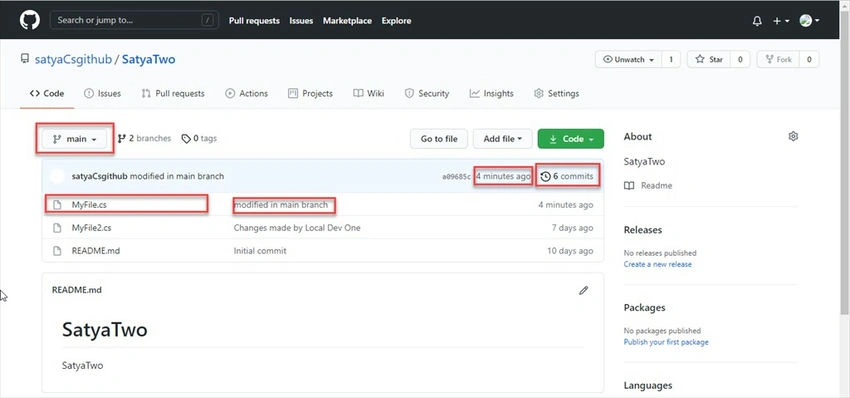
Task: Click the GitHub logo icon
Action: (x=30, y=20)
